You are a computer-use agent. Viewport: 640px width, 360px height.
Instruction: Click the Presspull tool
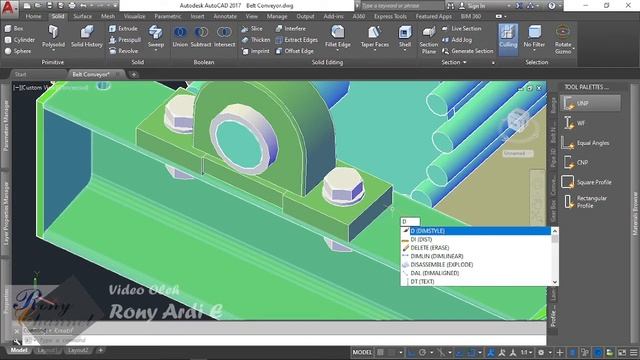[x=125, y=40]
